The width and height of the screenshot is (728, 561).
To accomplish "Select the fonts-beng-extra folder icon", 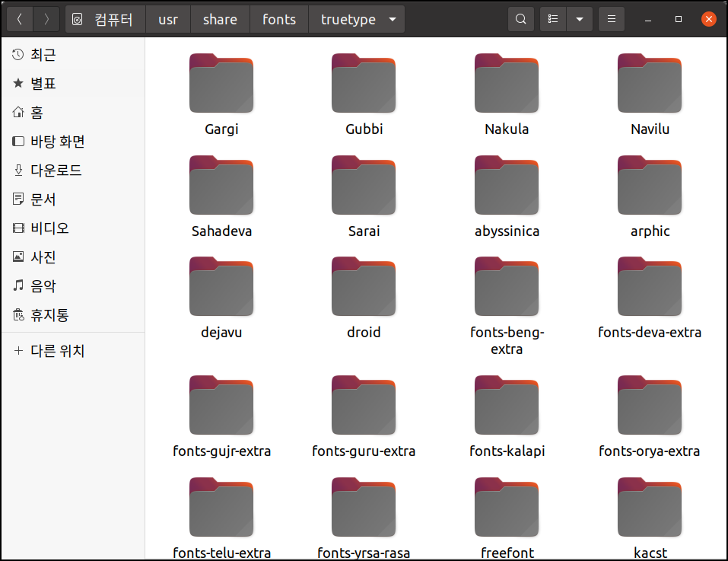I will [507, 286].
